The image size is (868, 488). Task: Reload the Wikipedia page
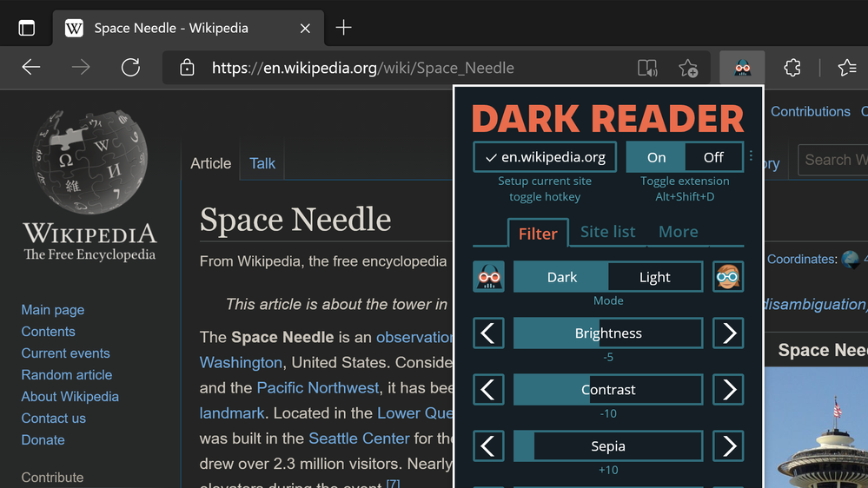coord(130,68)
